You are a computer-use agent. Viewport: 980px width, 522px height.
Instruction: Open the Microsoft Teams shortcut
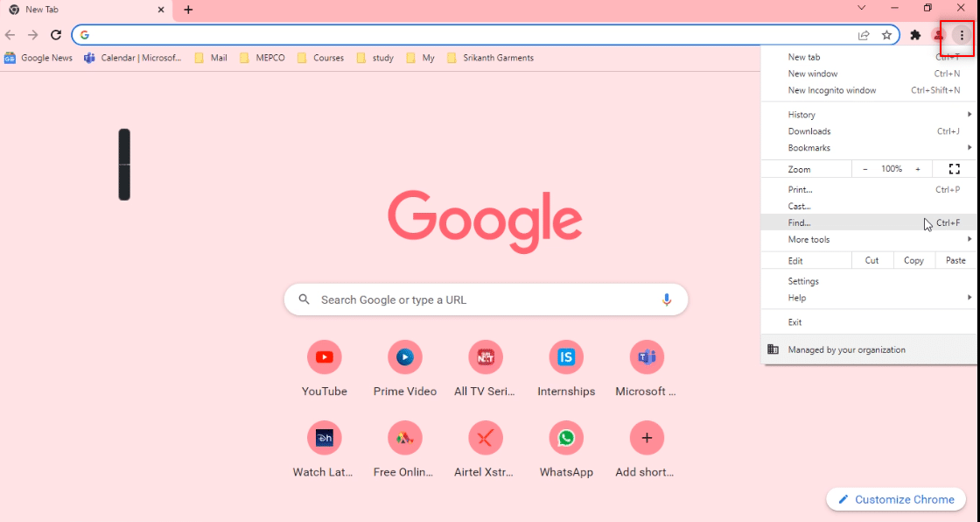tap(647, 370)
